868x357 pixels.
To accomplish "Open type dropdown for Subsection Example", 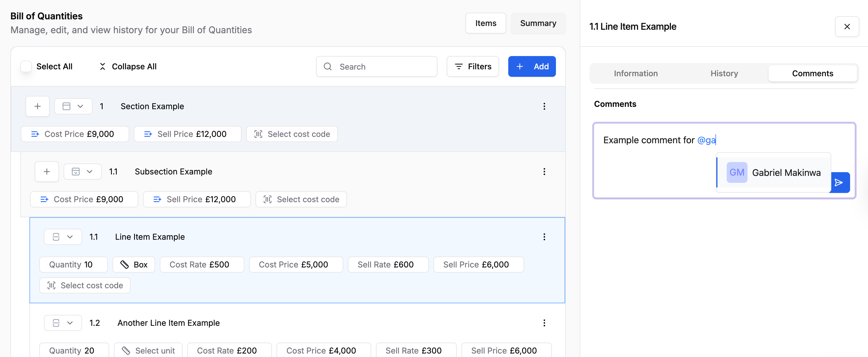I will pos(83,172).
